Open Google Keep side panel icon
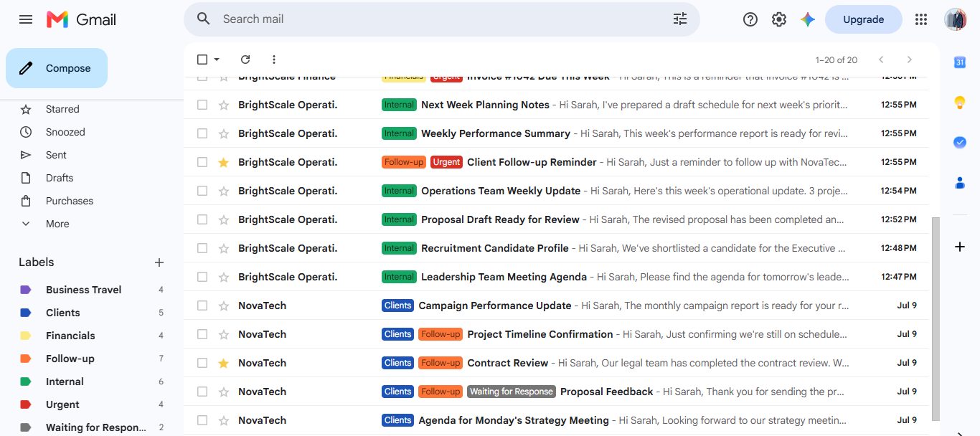 pos(960,103)
